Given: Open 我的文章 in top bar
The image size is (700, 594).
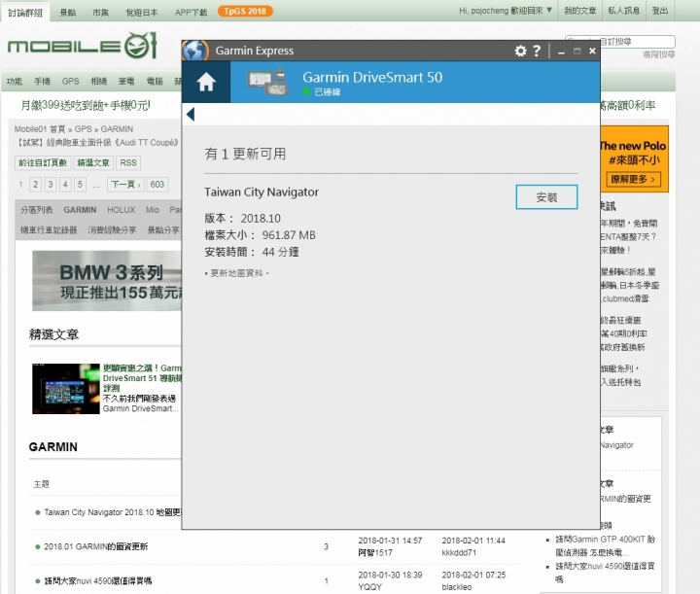Looking at the screenshot, I should pos(579,11).
